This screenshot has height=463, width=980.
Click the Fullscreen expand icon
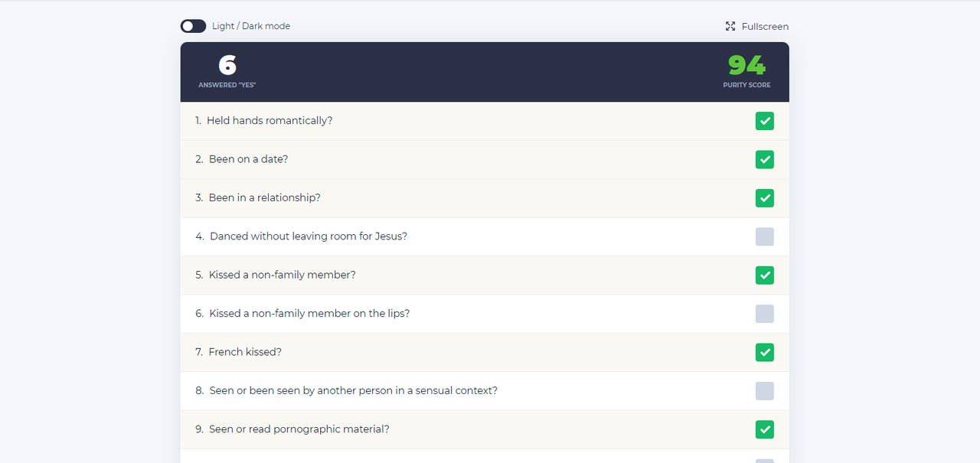click(x=730, y=26)
